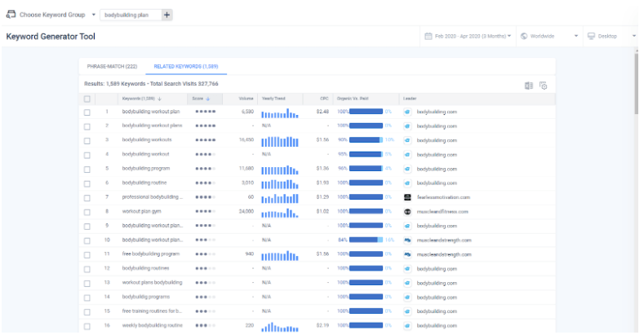This screenshot has height=335, width=644.
Task: Click the organic vs paid bar for bodybuilding workouts
Action: pyautogui.click(x=366, y=140)
